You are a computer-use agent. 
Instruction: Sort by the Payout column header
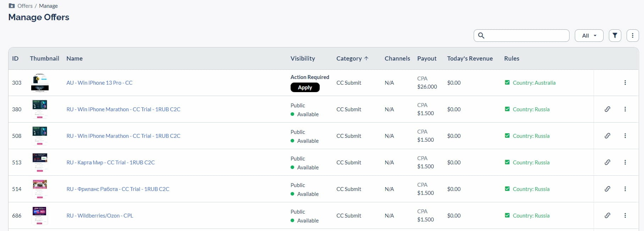[426, 58]
